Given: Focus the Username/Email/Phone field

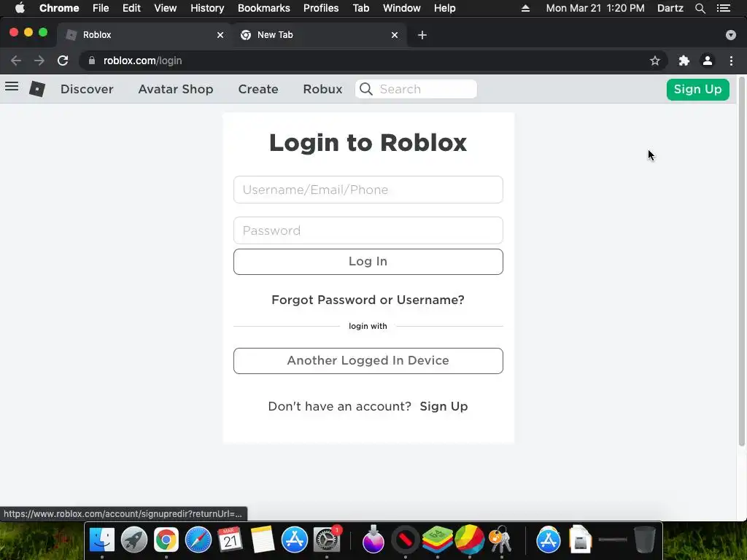Looking at the screenshot, I should 368,190.
